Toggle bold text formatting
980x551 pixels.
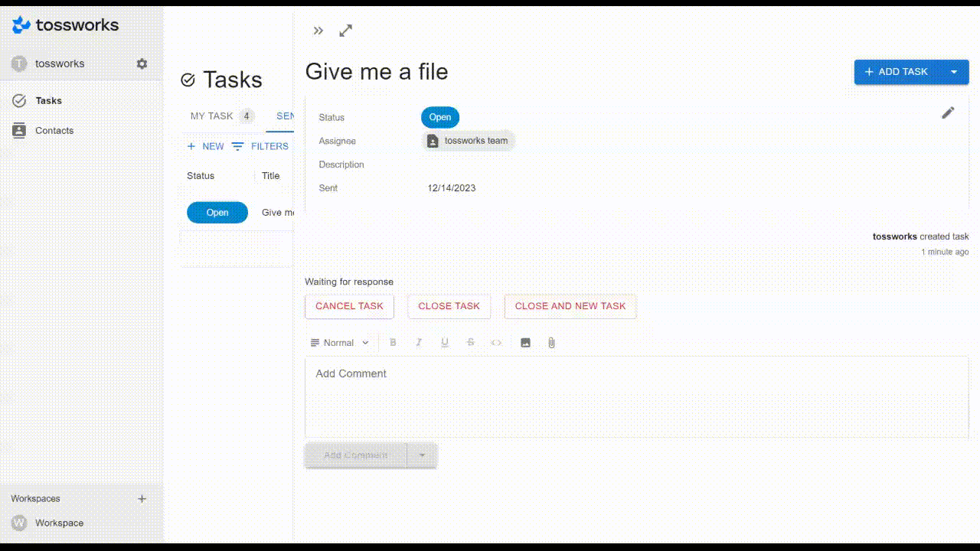(x=394, y=343)
